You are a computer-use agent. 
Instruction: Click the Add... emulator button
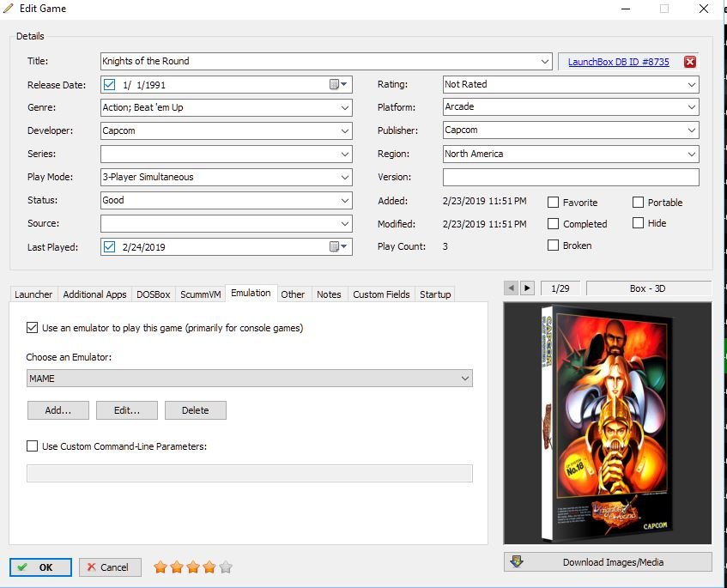pyautogui.click(x=58, y=410)
